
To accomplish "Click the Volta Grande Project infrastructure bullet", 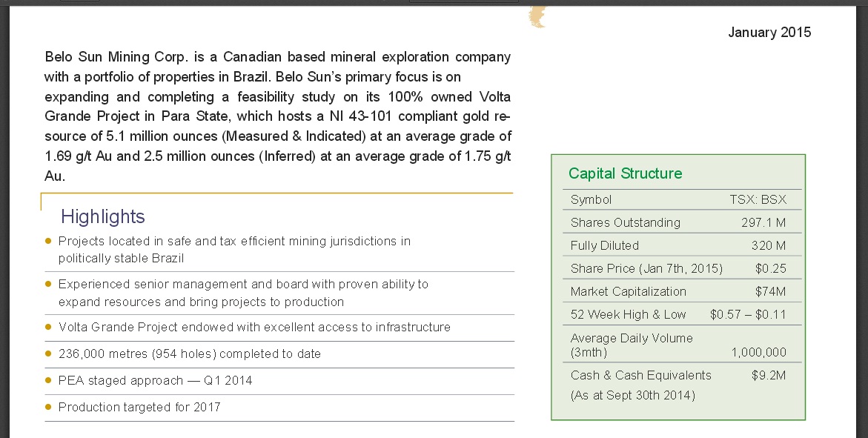I will click(x=254, y=328).
